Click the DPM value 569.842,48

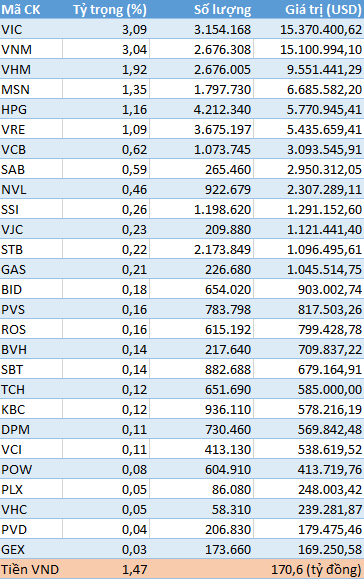(330, 429)
